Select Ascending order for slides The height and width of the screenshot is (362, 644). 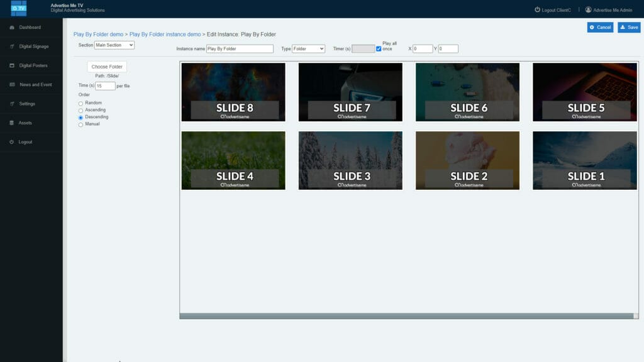(x=81, y=111)
